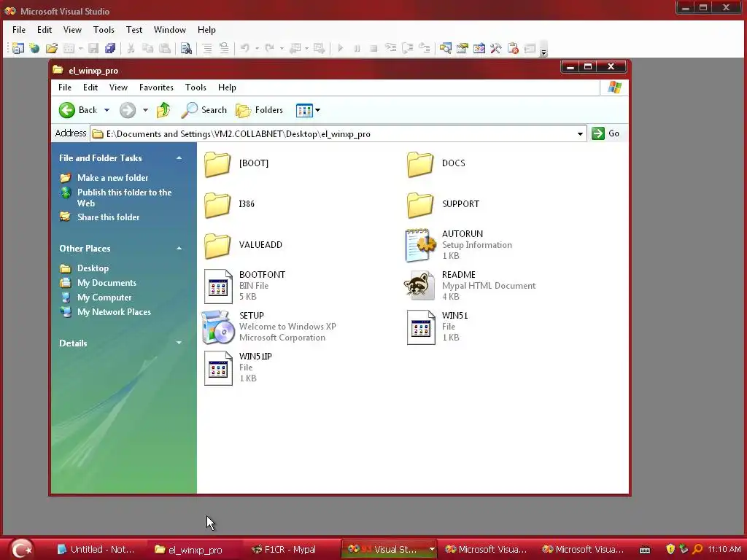Click the Save All icon in Visual Studio toolbar
The image size is (747, 560).
[110, 48]
